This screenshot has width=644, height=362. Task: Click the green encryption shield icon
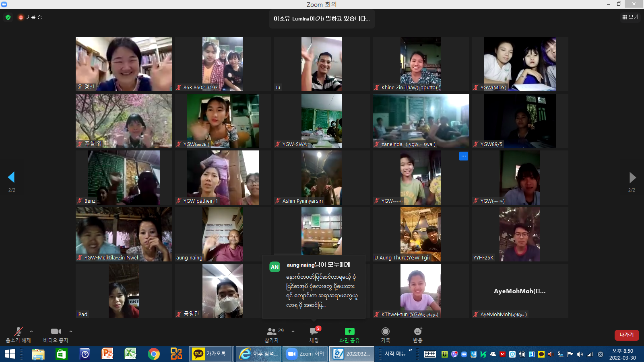tap(8, 17)
